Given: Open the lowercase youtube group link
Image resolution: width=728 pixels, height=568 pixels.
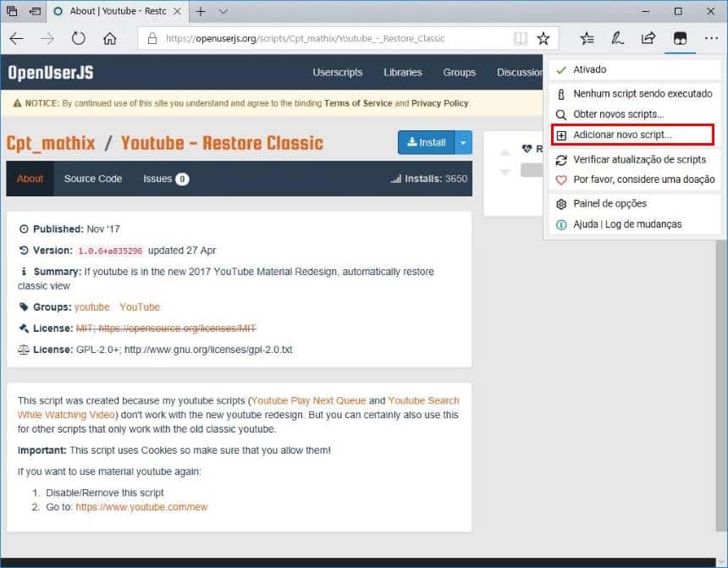Looking at the screenshot, I should click(92, 307).
